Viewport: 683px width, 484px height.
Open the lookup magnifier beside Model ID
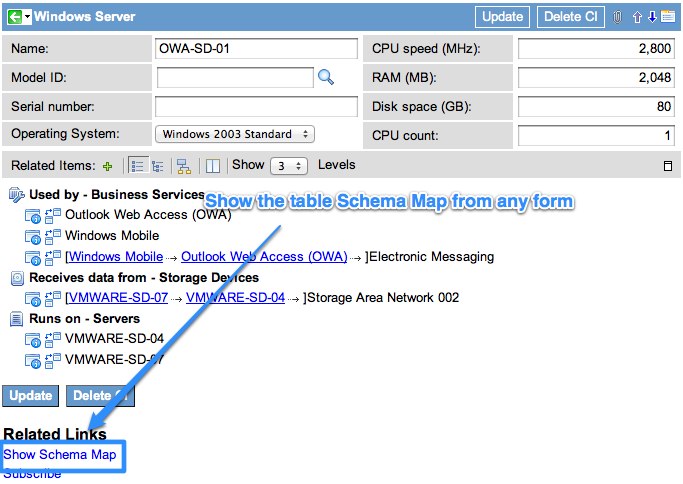(325, 76)
